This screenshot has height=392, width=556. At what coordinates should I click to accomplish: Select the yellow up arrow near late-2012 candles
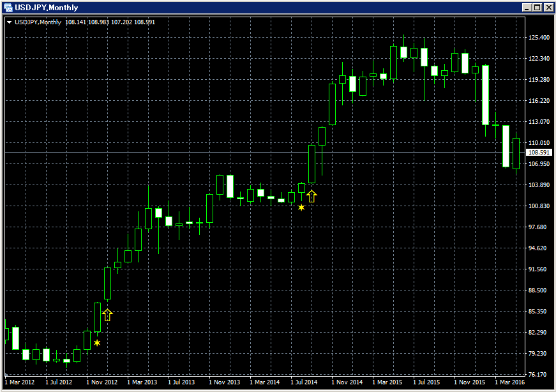(x=107, y=315)
